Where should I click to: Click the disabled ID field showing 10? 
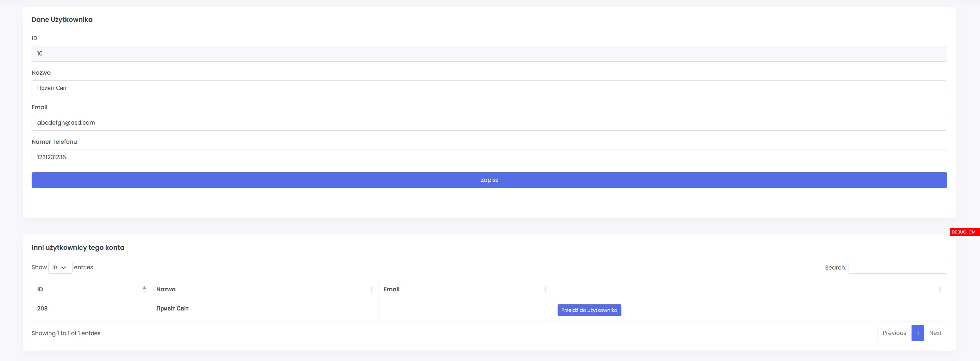pos(489,54)
